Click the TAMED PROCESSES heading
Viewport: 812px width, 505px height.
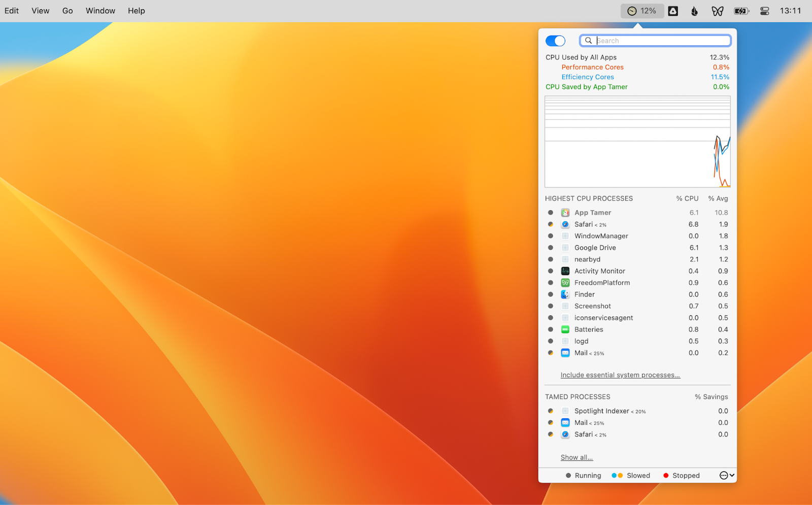[x=578, y=397]
